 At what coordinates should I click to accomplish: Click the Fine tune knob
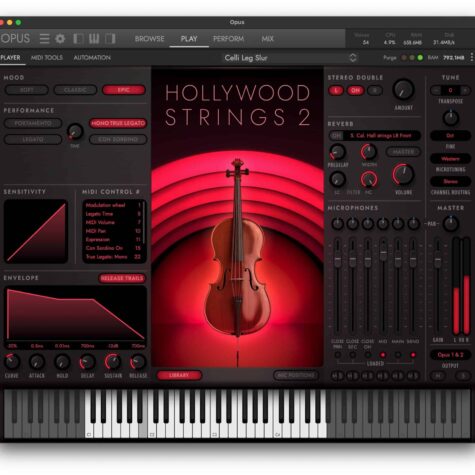coord(451,118)
